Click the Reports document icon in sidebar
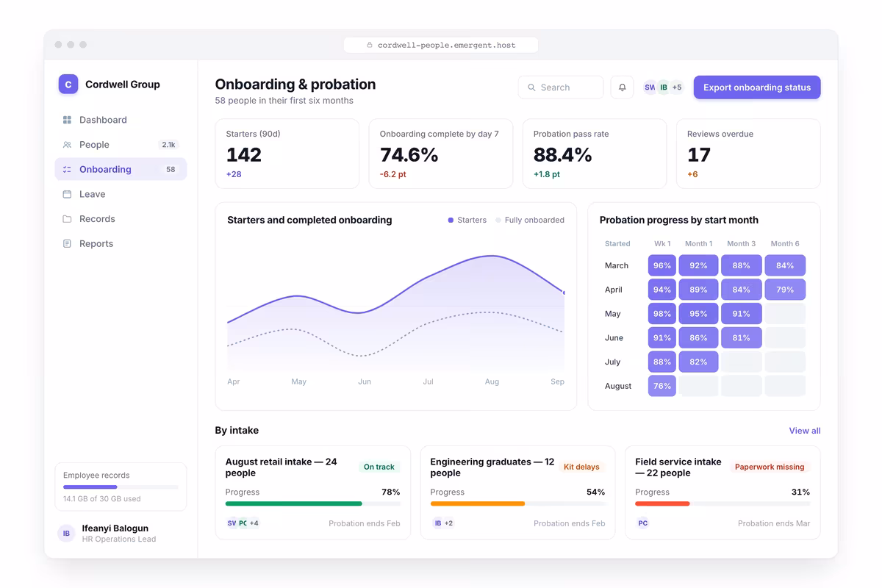 point(67,243)
